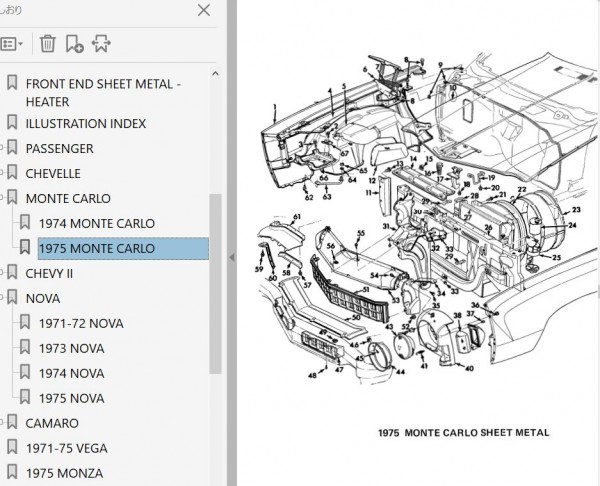Open 1974 MONTE CARLO bookmark
This screenshot has height=486, width=600.
click(97, 223)
